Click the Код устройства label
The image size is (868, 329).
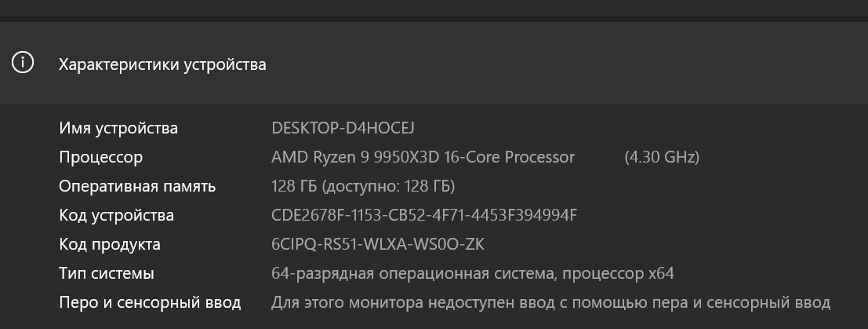pos(116,215)
